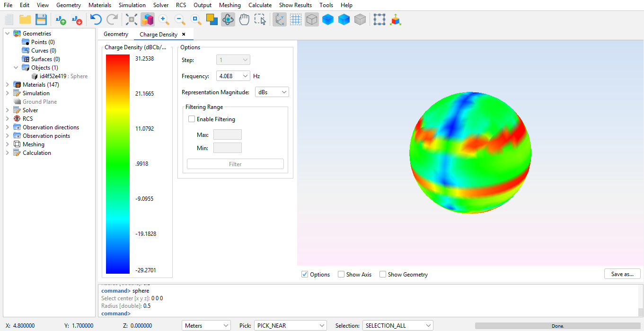Click the charge density color scale bar
The width and height of the screenshot is (644, 331).
point(118,164)
